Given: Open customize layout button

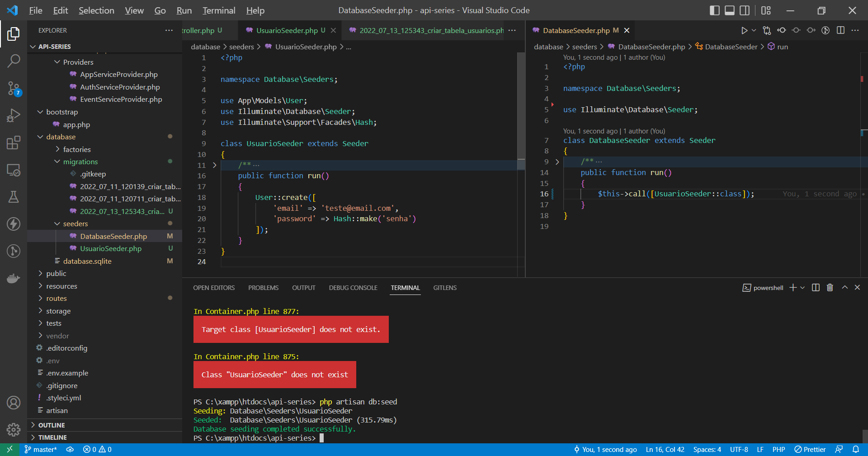Looking at the screenshot, I should [766, 10].
